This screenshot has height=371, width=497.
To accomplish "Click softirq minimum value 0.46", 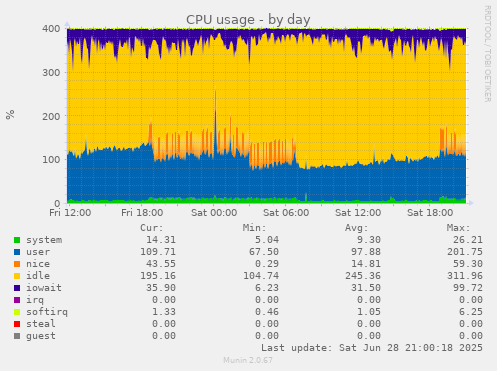I will point(267,312).
